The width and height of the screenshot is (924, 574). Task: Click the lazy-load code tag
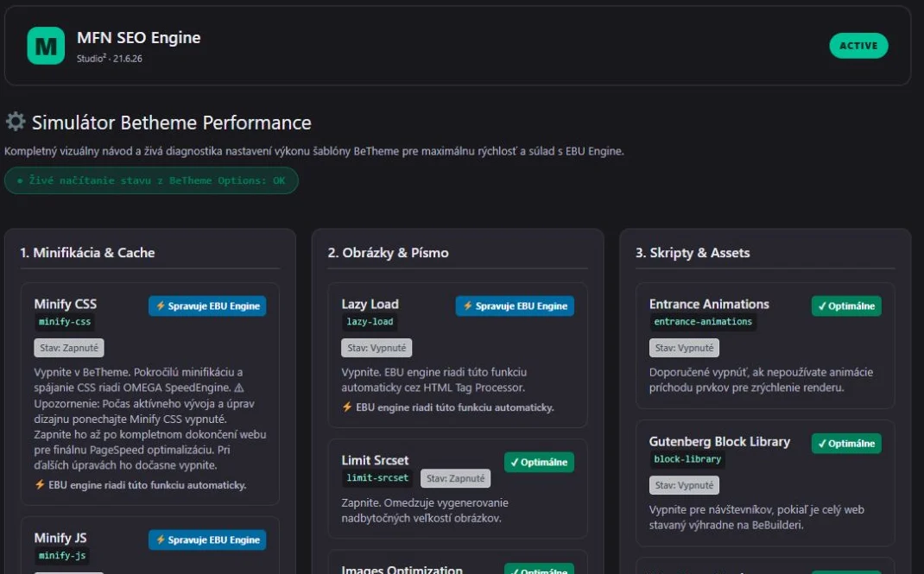(x=370, y=321)
